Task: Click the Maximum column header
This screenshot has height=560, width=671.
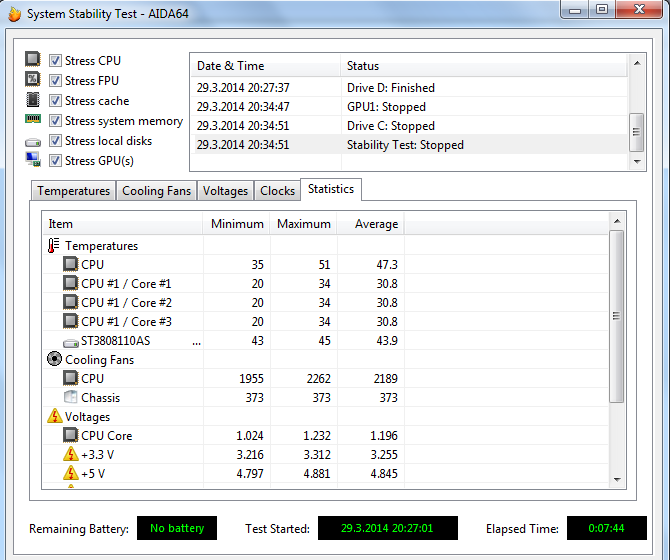Action: click(x=303, y=224)
